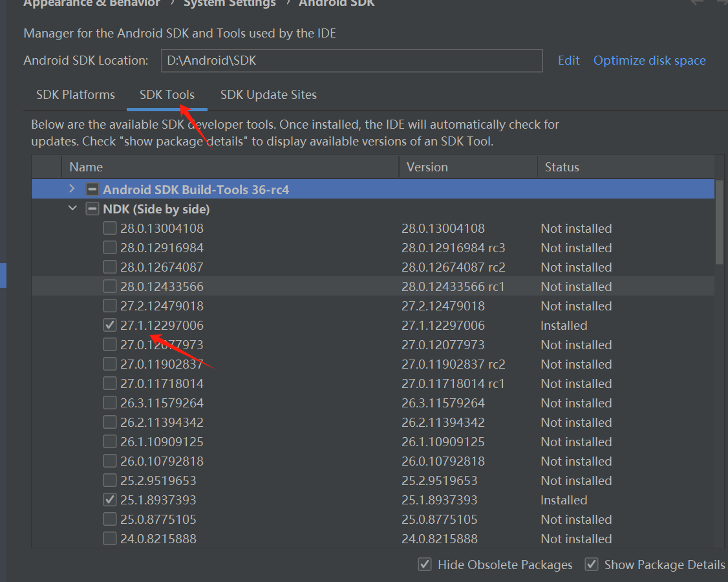This screenshot has height=582, width=728.
Task: Open the SDK Update Sites tab
Action: pos(268,94)
